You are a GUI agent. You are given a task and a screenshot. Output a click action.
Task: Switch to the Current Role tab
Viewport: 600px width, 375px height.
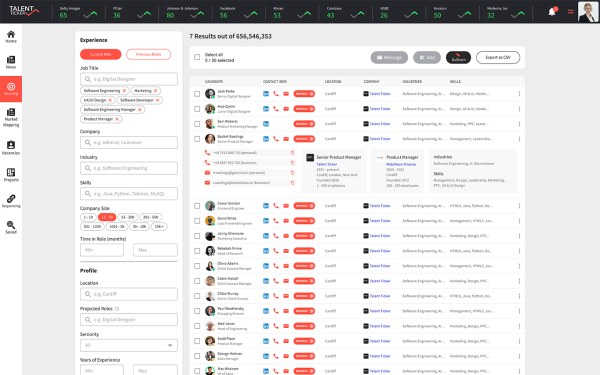(101, 54)
